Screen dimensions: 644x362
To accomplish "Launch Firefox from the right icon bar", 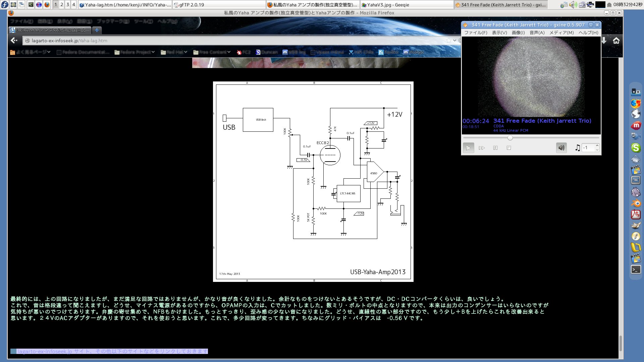I will pos(636,103).
